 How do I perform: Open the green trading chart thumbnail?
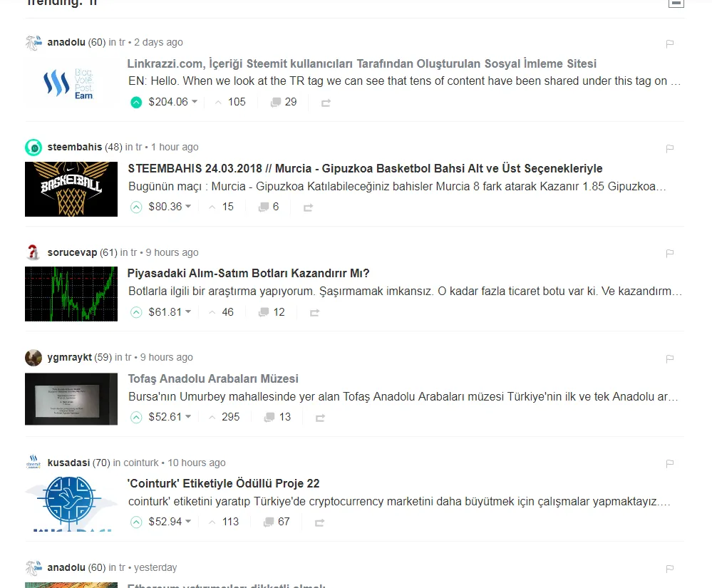(71, 294)
